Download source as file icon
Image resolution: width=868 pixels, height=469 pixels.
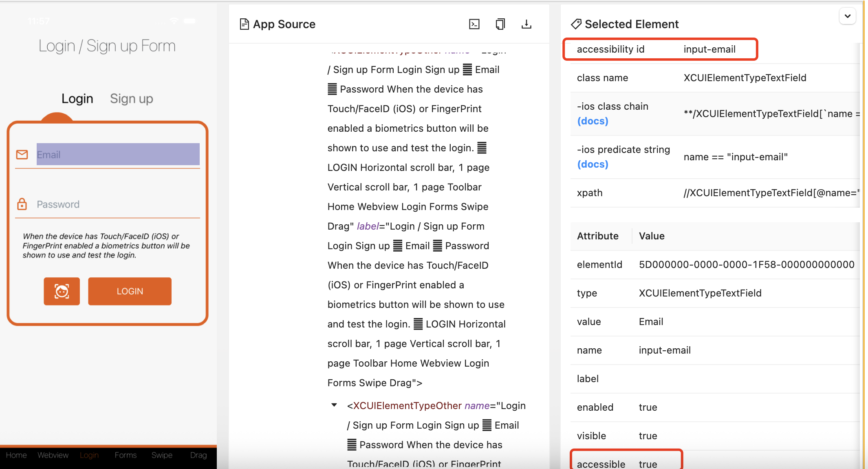pyautogui.click(x=527, y=24)
